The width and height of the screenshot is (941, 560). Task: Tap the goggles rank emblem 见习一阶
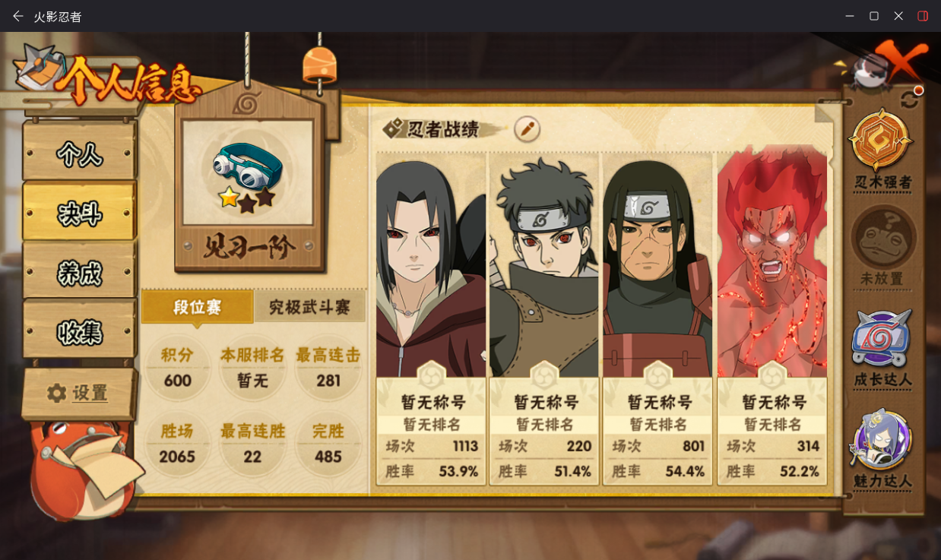coord(249,176)
